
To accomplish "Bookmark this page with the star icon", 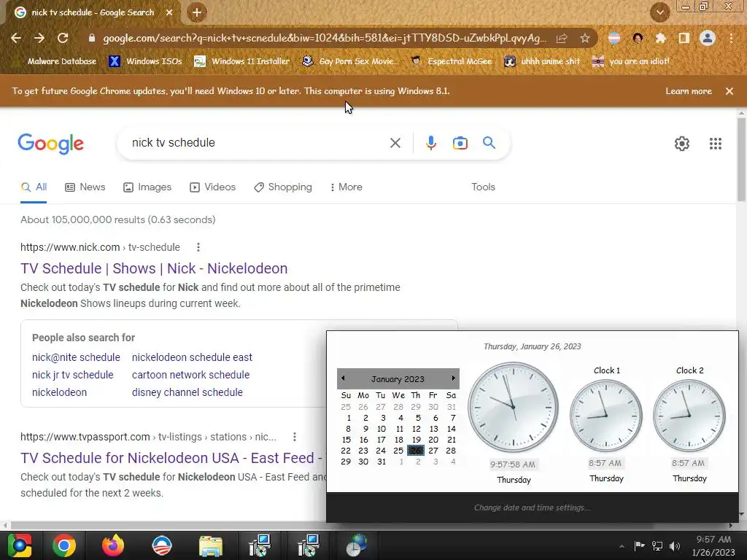I will point(585,38).
